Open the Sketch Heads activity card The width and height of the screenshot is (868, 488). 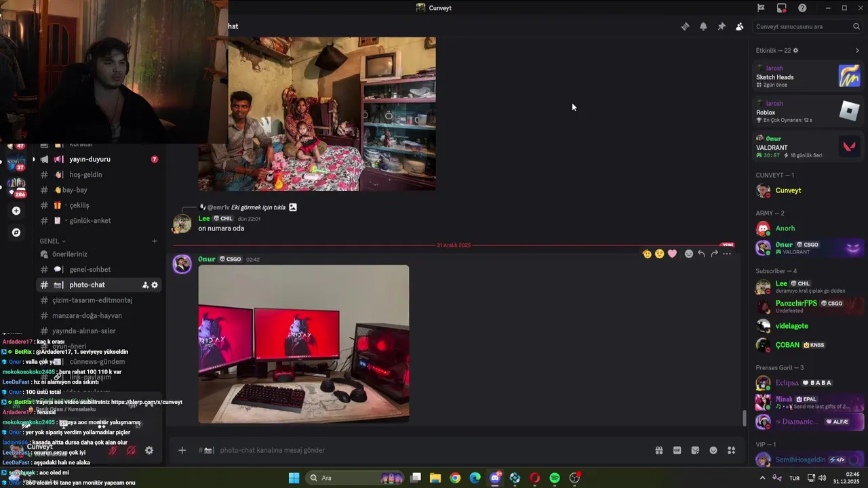click(x=808, y=76)
